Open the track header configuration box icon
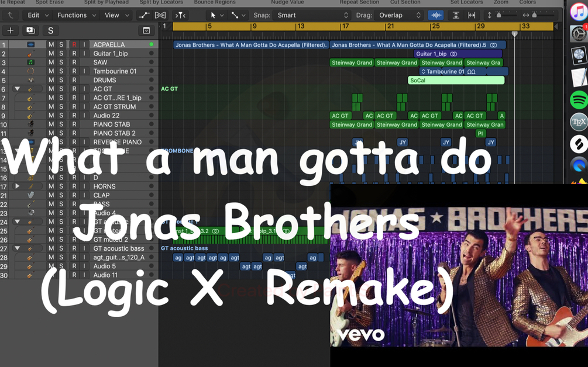Screen dimensions: 588x367 click(x=146, y=30)
